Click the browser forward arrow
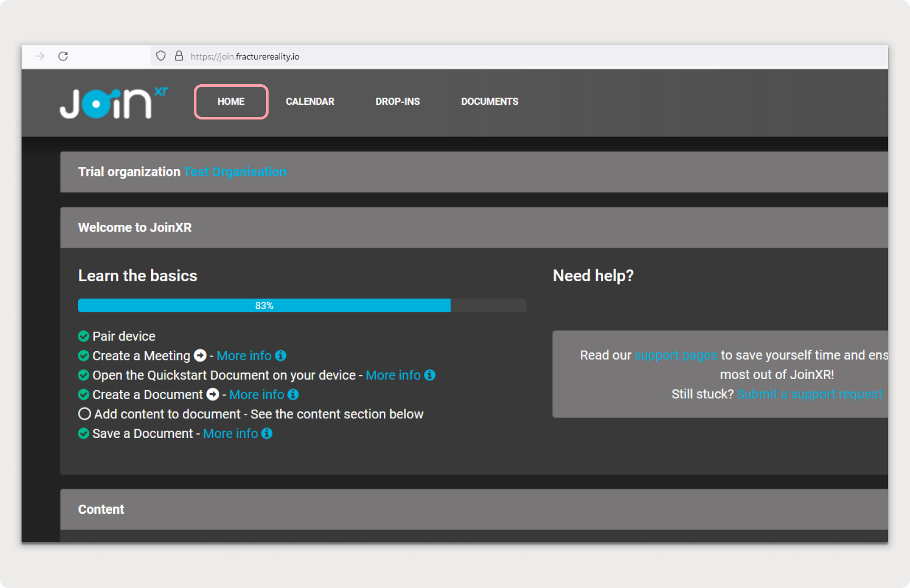 point(39,56)
